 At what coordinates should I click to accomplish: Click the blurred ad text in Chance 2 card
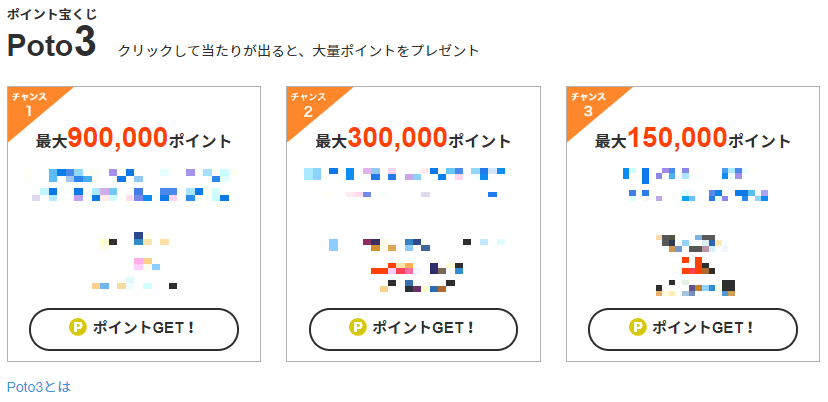tap(404, 183)
